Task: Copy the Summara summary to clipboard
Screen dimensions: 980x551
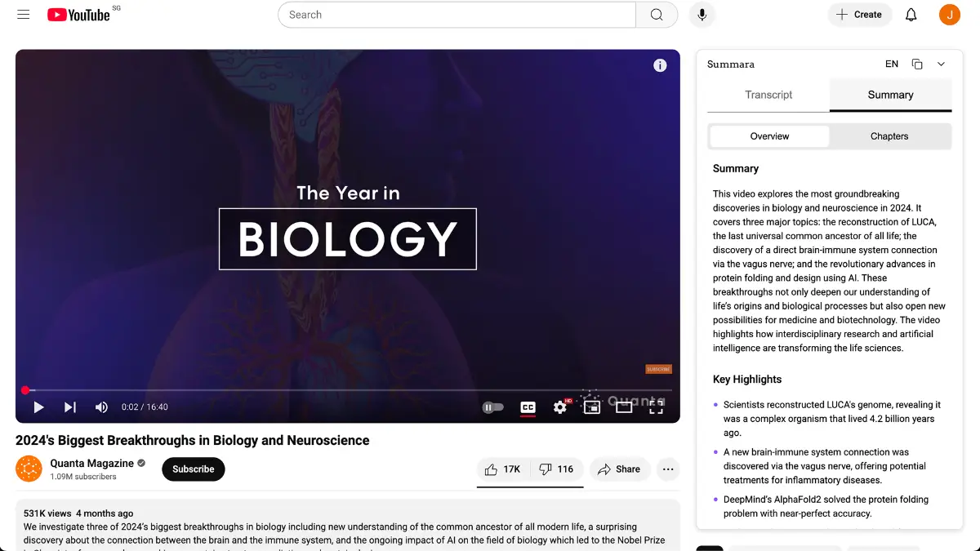Action: pos(917,64)
